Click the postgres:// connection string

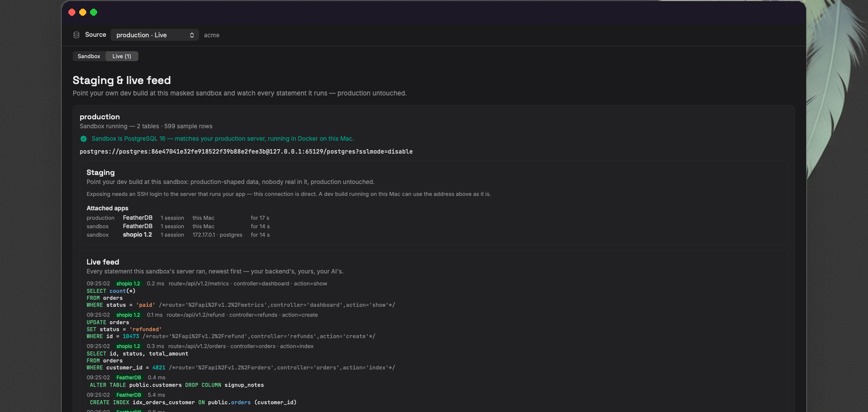click(x=246, y=152)
